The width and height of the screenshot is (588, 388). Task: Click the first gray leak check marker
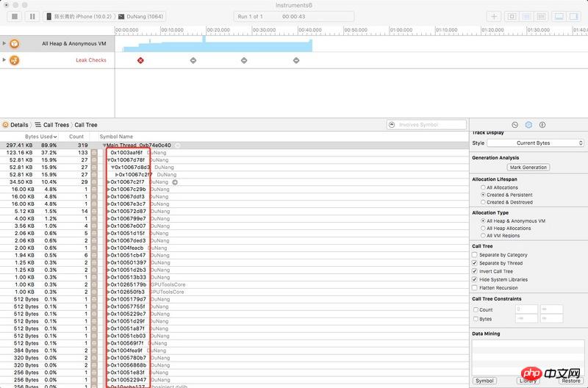coord(193,60)
